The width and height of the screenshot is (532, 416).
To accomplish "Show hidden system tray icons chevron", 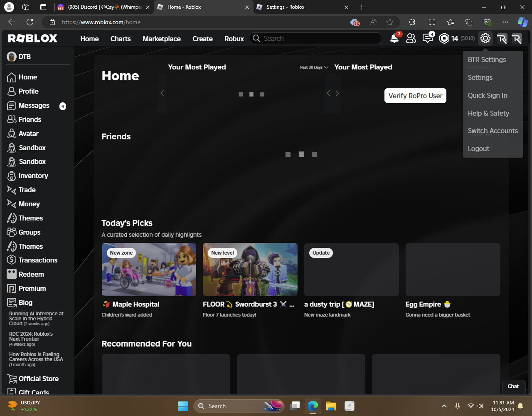I will (444, 406).
